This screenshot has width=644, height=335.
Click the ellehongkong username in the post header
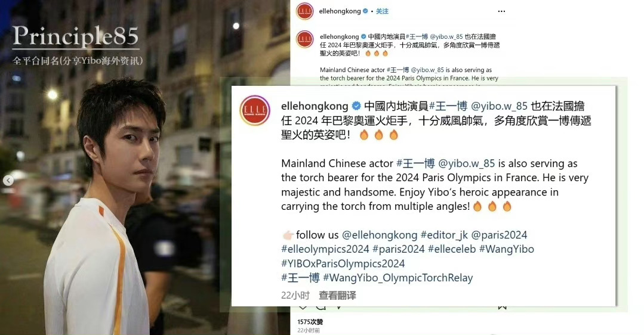(340, 11)
